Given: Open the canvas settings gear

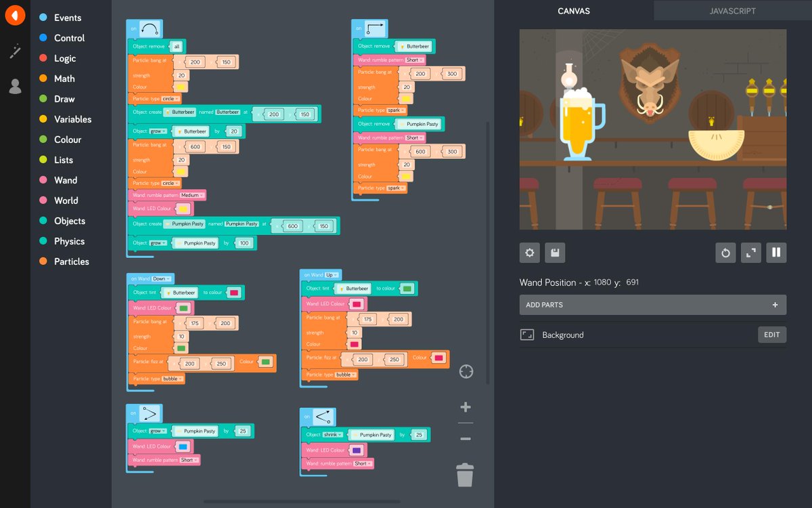Looking at the screenshot, I should 529,252.
